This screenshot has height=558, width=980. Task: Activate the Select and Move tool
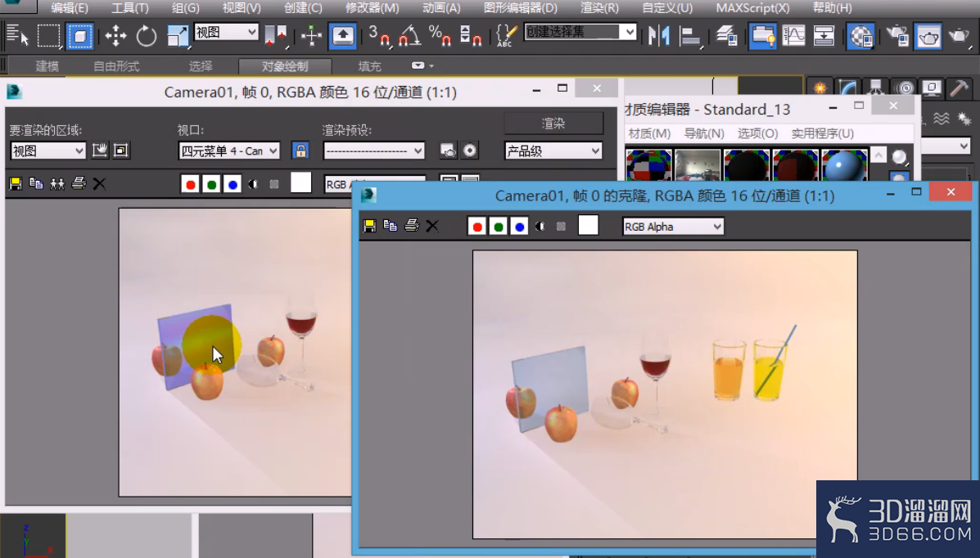click(x=115, y=36)
